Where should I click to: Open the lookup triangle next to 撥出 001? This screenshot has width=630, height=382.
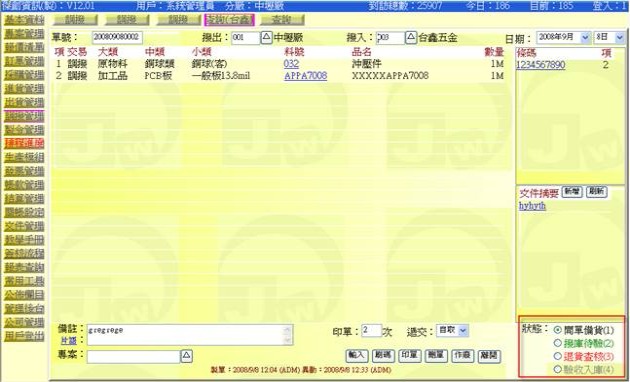click(266, 37)
